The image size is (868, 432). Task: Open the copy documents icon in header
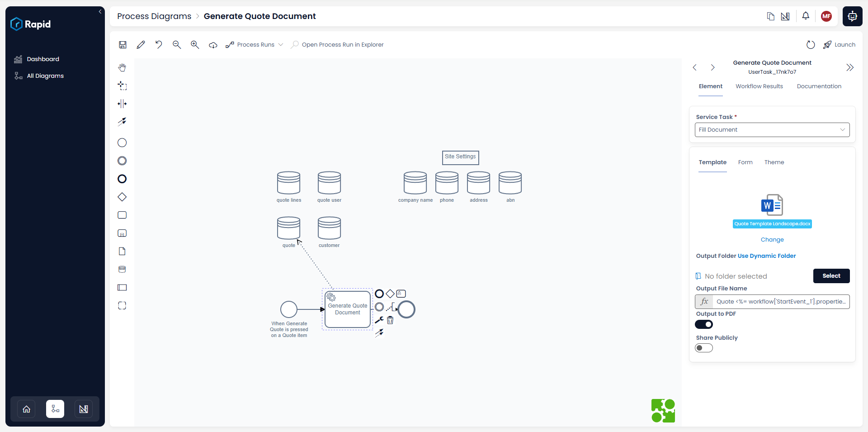point(771,16)
